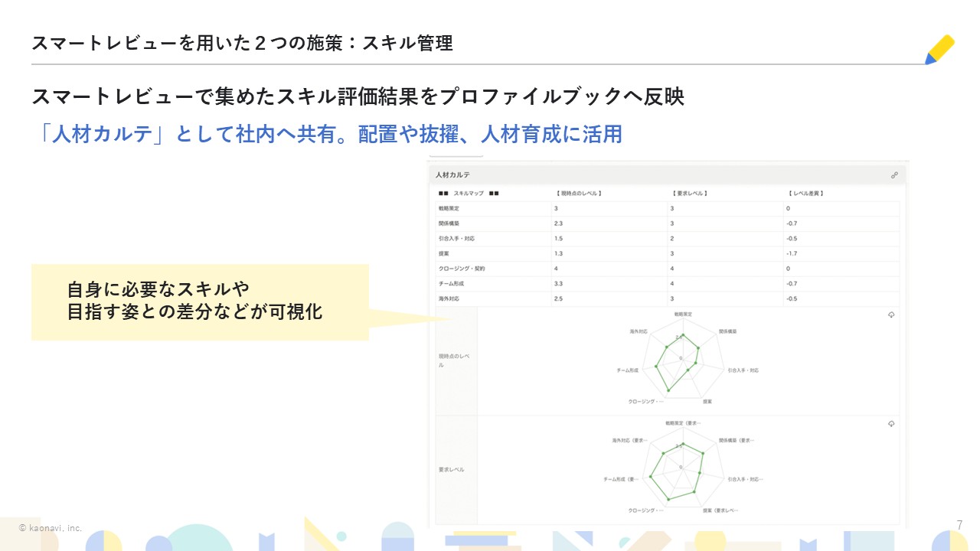Download the 要求レベル radar chart

(891, 424)
